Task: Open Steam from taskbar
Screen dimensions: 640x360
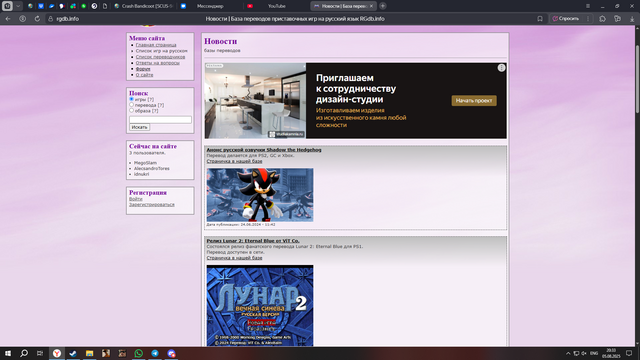Action: [73, 353]
